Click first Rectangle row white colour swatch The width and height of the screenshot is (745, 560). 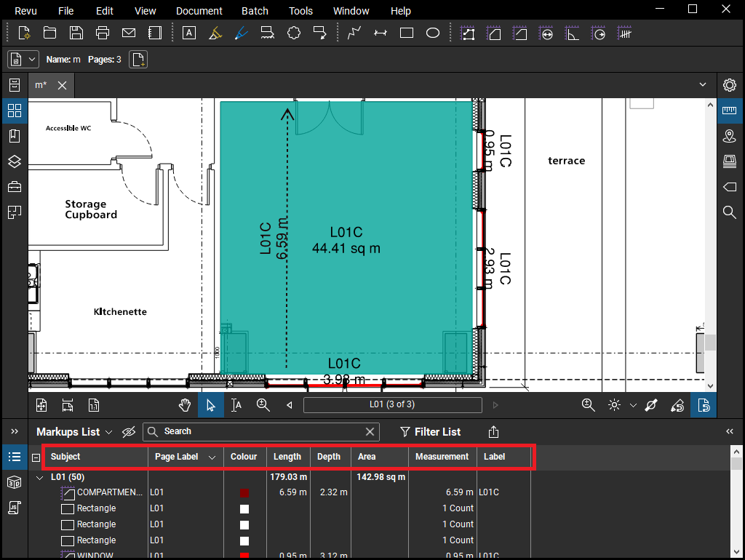(x=244, y=509)
